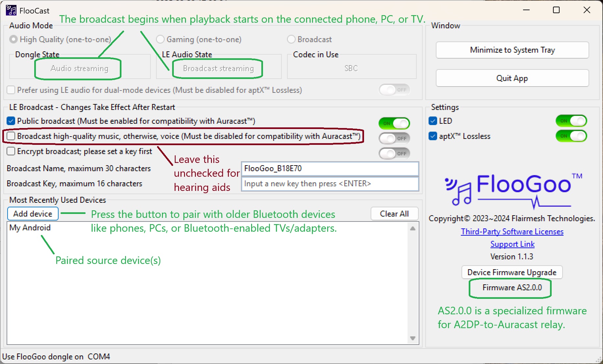The width and height of the screenshot is (603, 364).
Task: Check the Encrypt broadcast option
Action: point(11,151)
